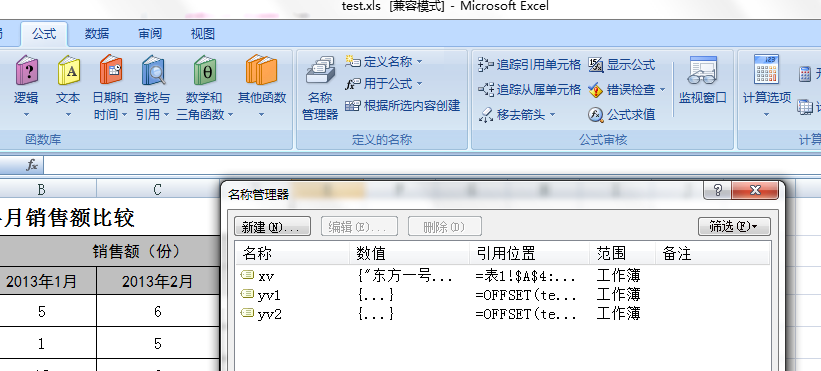The image size is (821, 371).
Task: Close the Name Manager dialog
Action: click(754, 190)
